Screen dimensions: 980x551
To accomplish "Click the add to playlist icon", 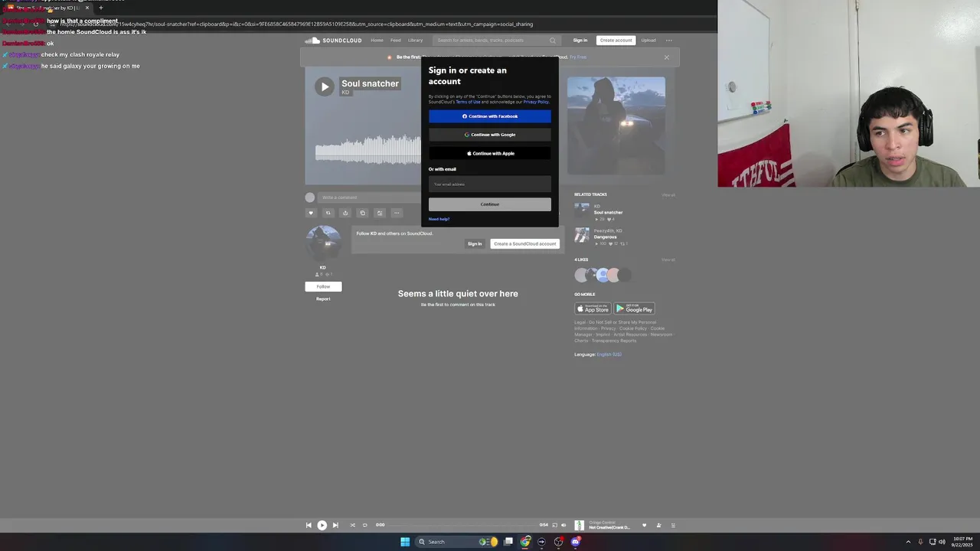I will (x=379, y=213).
